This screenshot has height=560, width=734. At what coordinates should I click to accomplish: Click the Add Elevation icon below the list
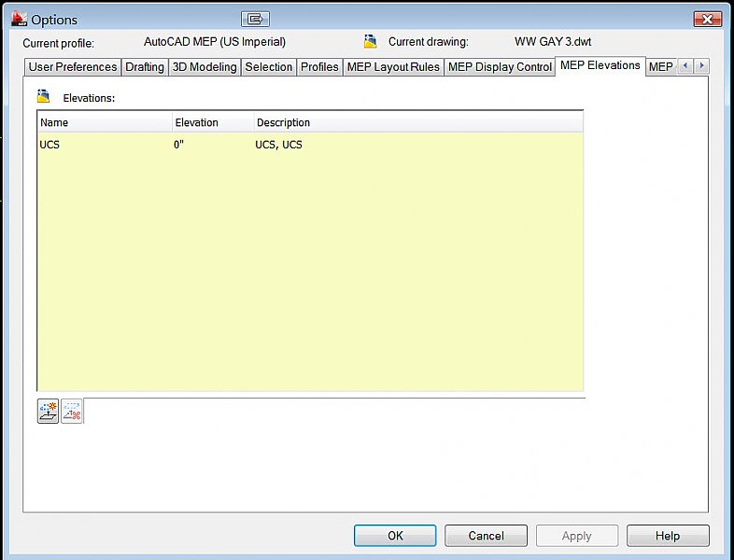(x=48, y=412)
